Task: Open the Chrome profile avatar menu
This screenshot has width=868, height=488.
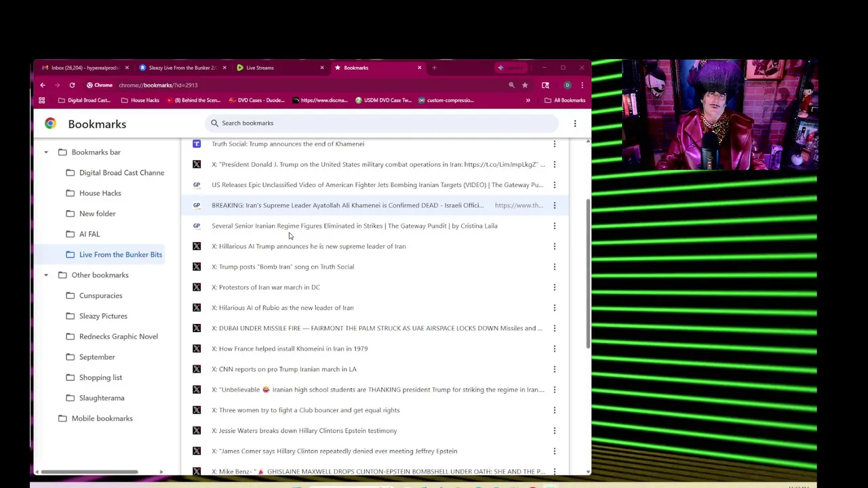Action: pos(568,85)
